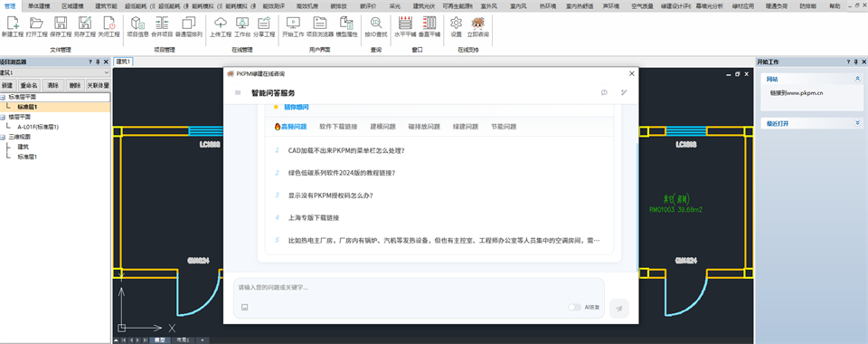Collapse the 网站 section chevron

[x=857, y=80]
